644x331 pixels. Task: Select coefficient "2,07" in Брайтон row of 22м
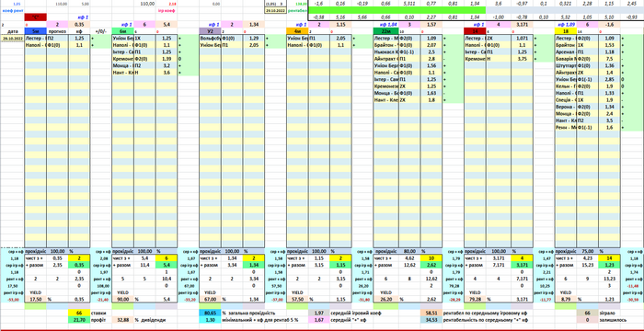[x=431, y=45]
